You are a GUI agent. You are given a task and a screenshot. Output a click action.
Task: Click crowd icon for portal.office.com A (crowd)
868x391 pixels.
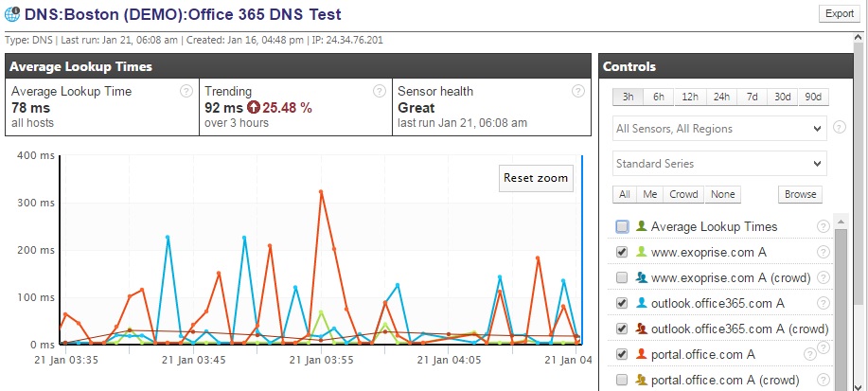(642, 380)
